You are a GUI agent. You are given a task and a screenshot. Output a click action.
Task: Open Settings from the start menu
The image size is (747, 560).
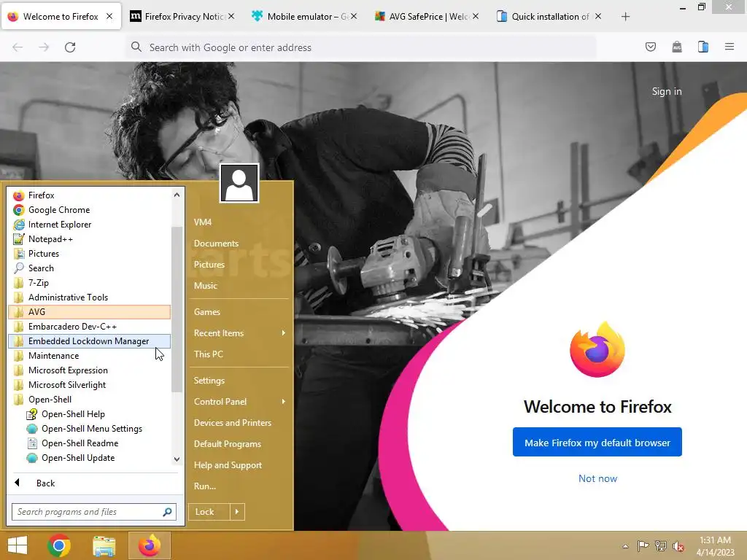(x=239, y=381)
